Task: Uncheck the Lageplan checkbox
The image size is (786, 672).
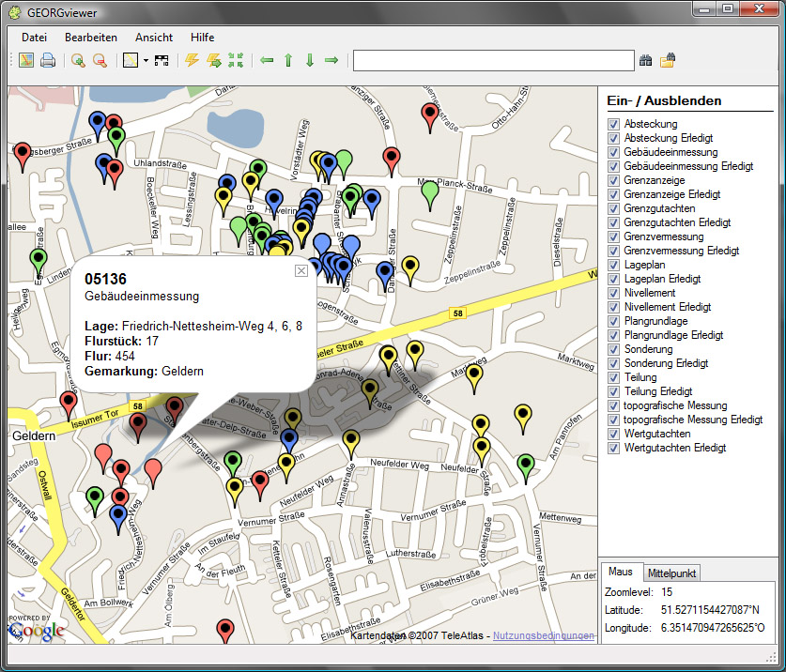Action: (613, 265)
